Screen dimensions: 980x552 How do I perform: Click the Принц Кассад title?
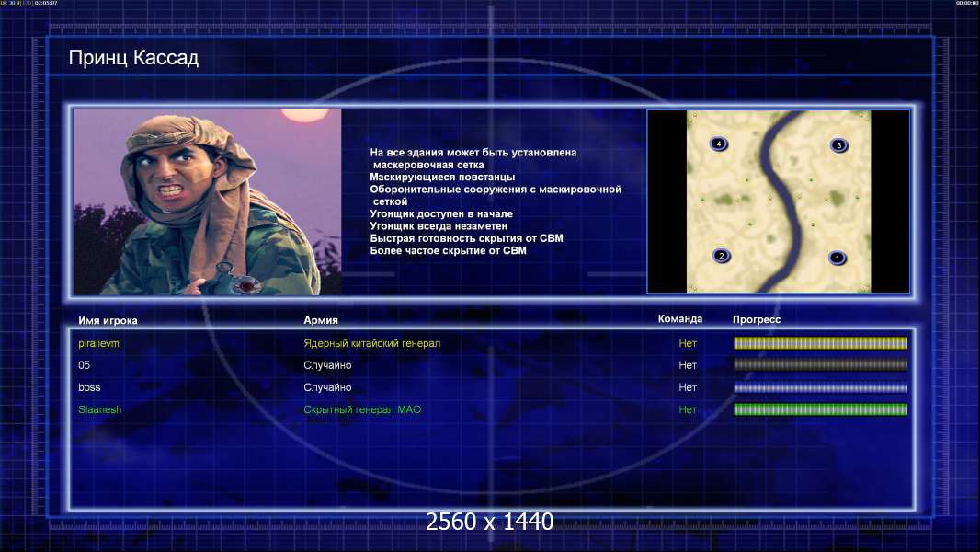tap(133, 58)
